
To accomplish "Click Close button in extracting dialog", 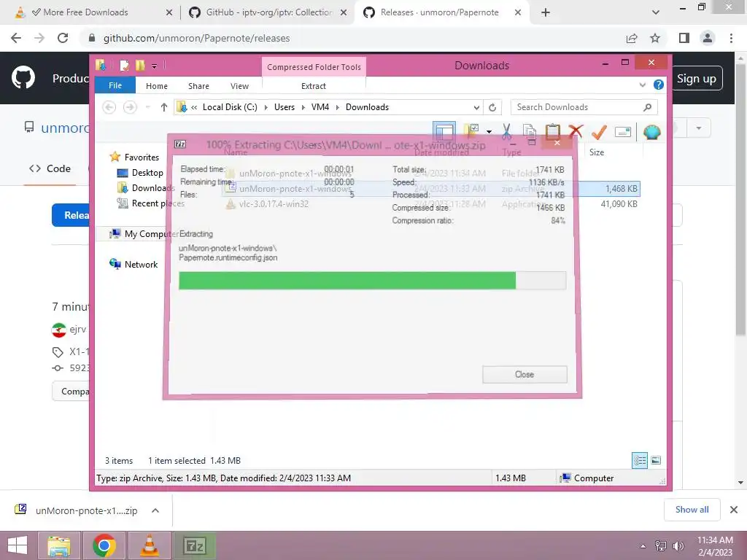I will (525, 374).
